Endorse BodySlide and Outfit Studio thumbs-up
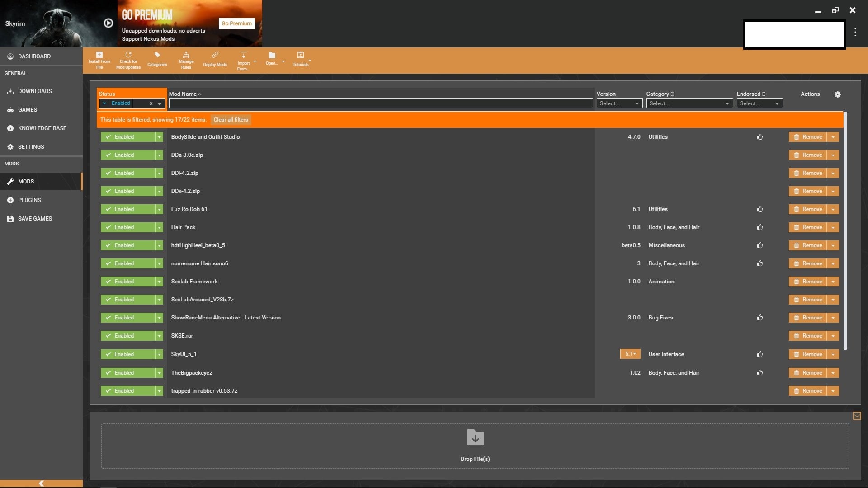This screenshot has height=488, width=868. [760, 137]
